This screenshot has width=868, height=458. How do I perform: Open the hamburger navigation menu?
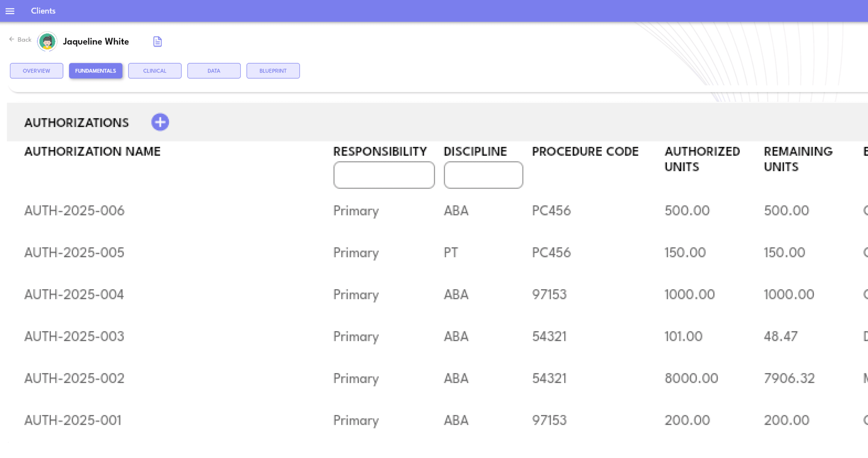coord(10,11)
